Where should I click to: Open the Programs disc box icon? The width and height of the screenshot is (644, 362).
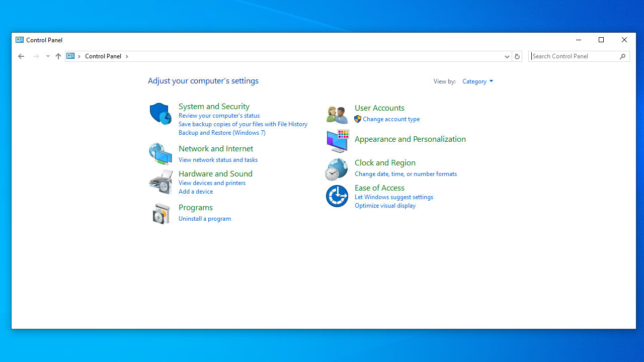(160, 214)
